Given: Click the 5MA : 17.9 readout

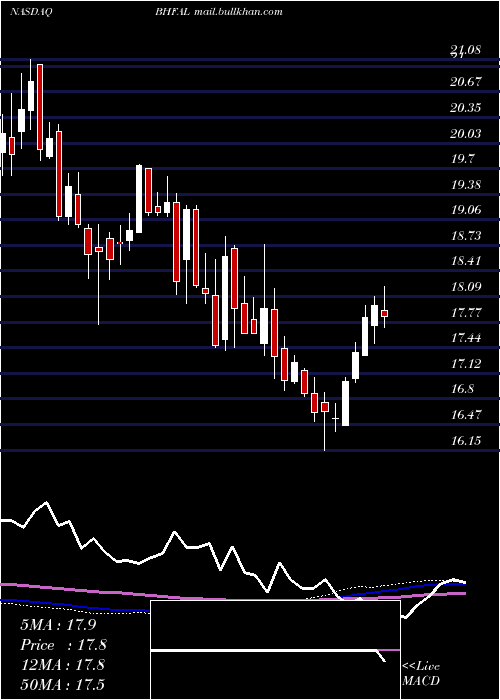Looking at the screenshot, I should point(58,625).
